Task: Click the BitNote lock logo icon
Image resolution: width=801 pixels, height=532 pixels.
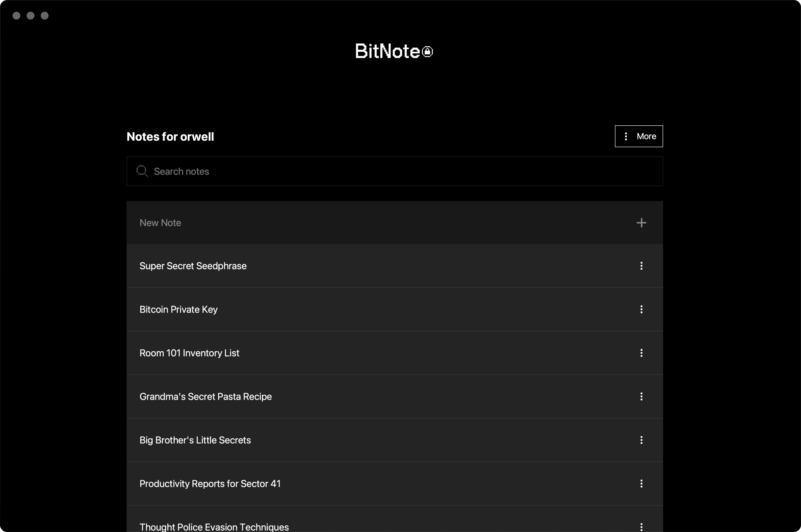Action: pyautogui.click(x=427, y=52)
